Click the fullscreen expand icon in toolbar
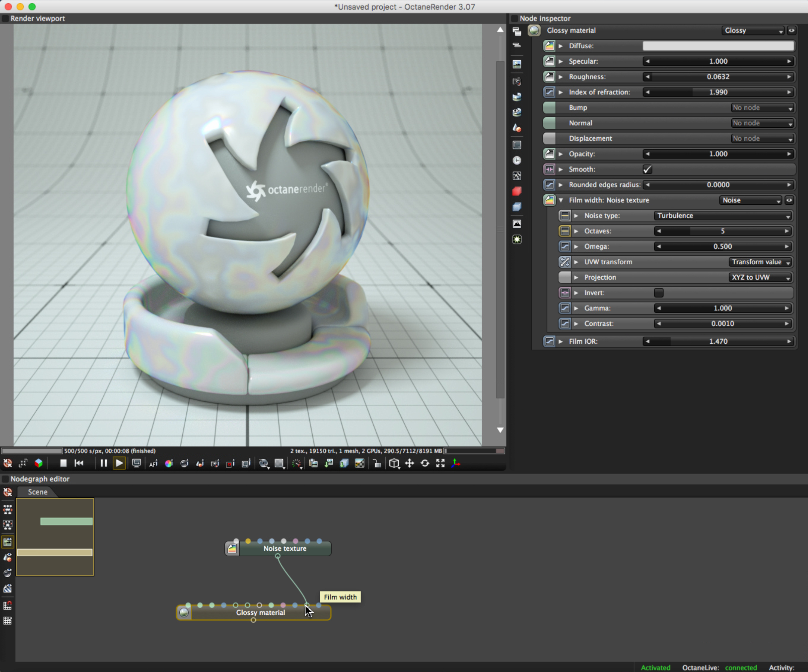 (440, 463)
